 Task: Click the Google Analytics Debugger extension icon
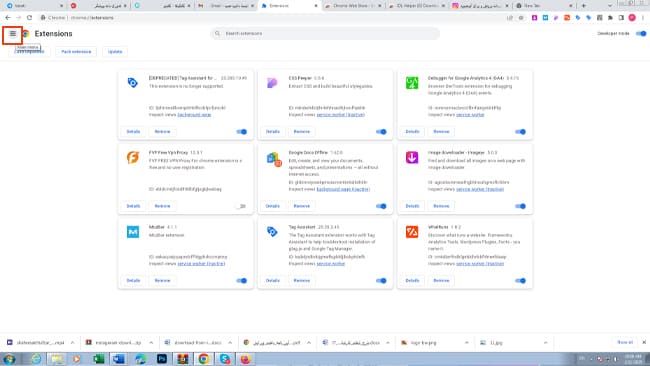[412, 83]
